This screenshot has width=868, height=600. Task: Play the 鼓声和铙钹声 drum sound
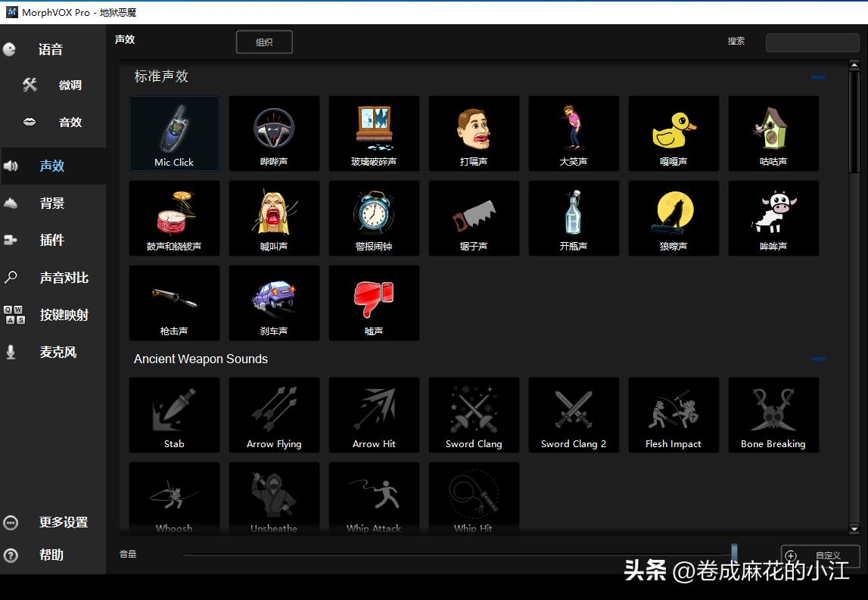pyautogui.click(x=174, y=218)
